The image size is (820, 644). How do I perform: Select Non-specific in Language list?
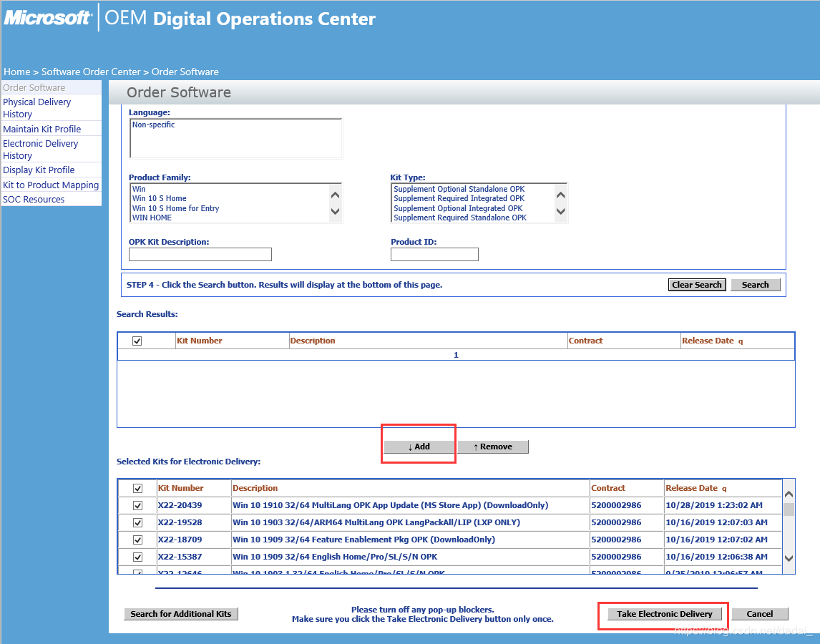pos(153,125)
